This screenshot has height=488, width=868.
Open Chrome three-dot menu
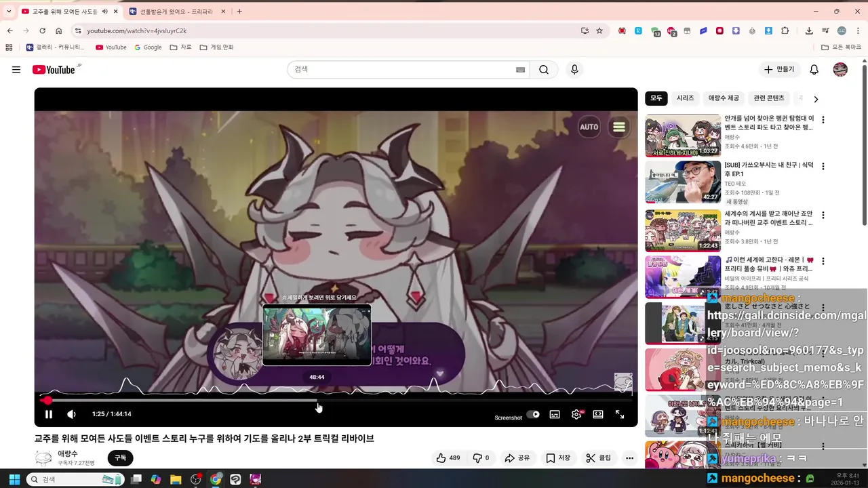click(x=857, y=30)
